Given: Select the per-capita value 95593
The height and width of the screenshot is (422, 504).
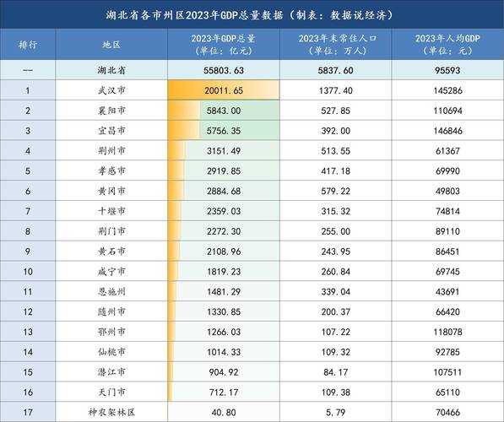Looking at the screenshot, I should point(447,70).
